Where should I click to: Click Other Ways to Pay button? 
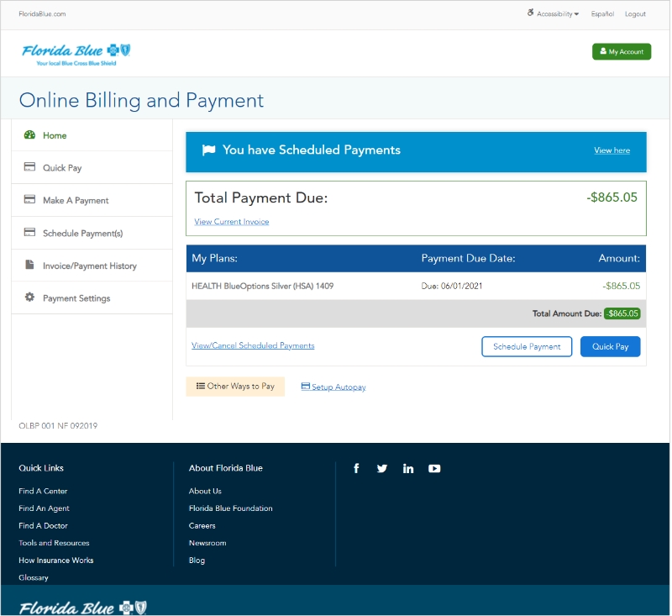235,387
